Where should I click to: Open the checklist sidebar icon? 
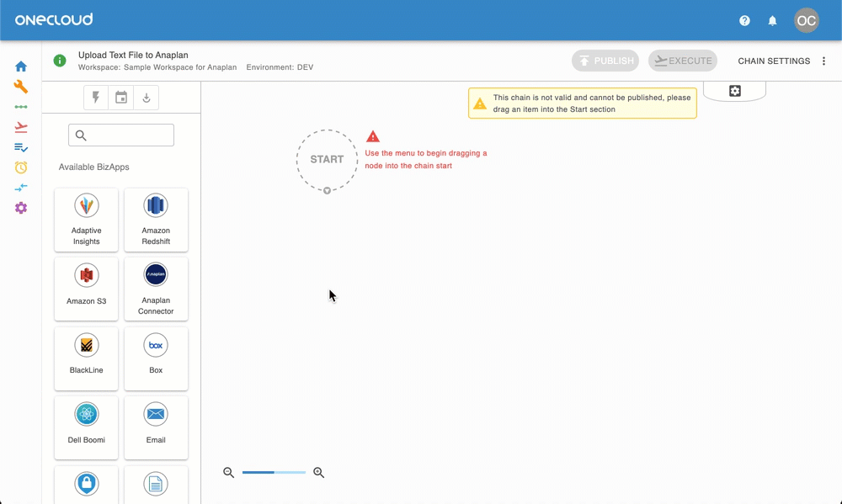21,147
